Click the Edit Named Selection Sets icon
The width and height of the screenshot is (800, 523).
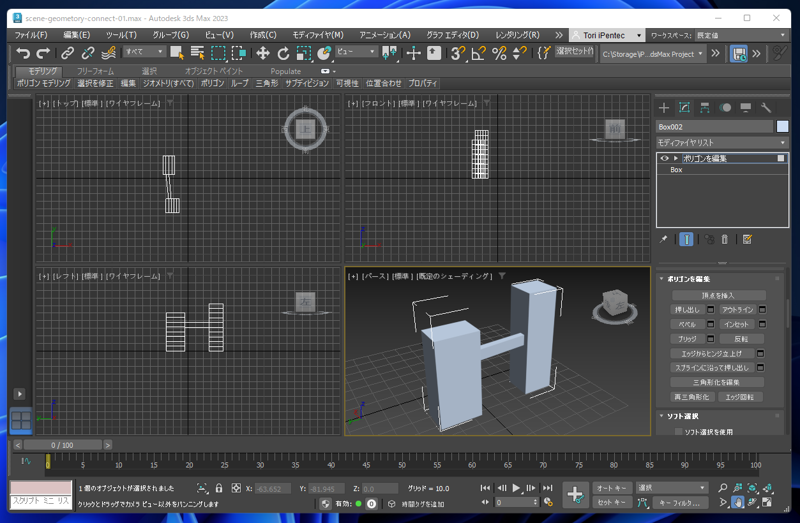tap(544, 53)
